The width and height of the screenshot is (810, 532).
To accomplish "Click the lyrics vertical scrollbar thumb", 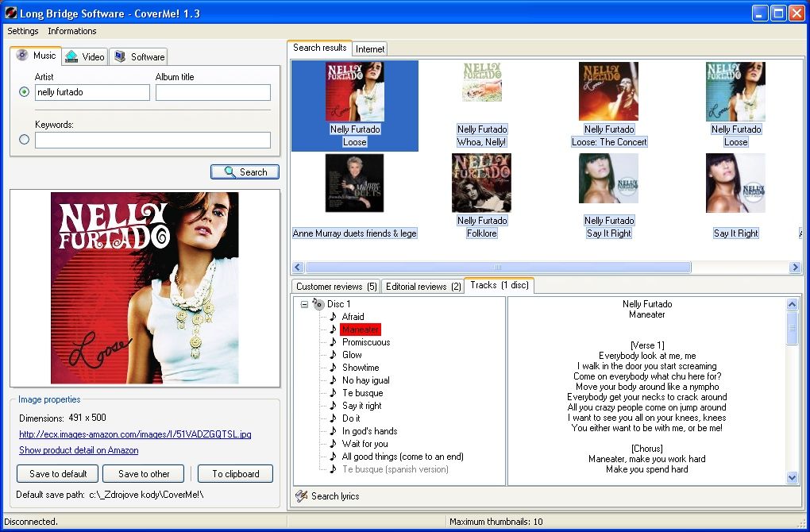I will 792,328.
